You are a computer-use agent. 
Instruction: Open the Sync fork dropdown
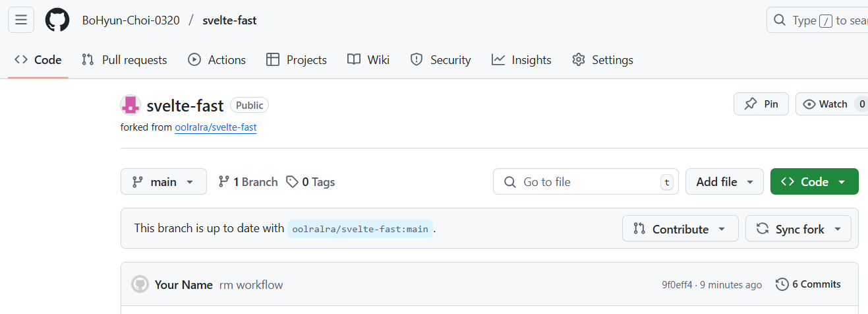click(798, 229)
